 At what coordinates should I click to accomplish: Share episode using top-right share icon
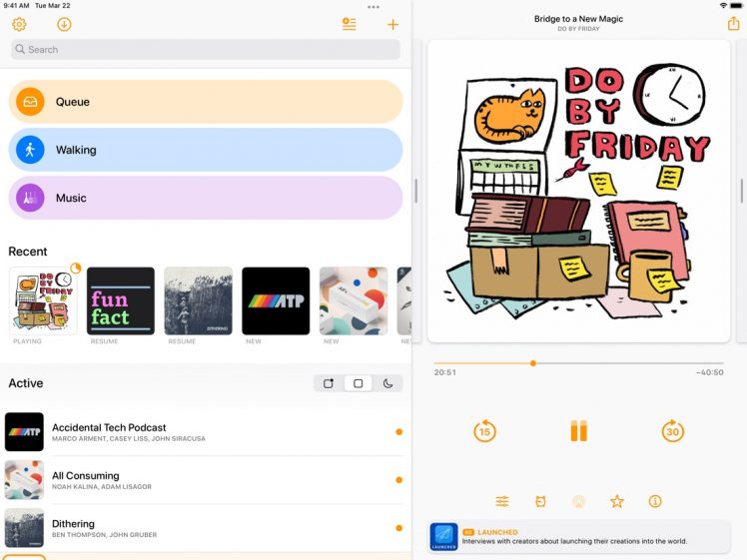[734, 24]
